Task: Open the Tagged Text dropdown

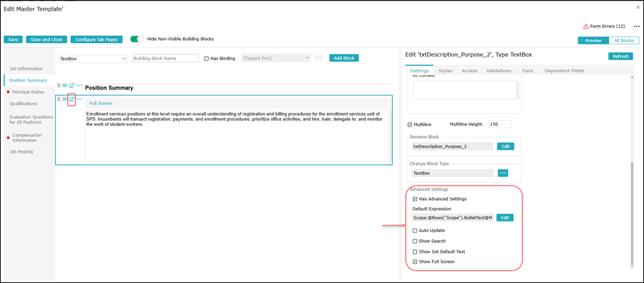Action: [x=276, y=59]
